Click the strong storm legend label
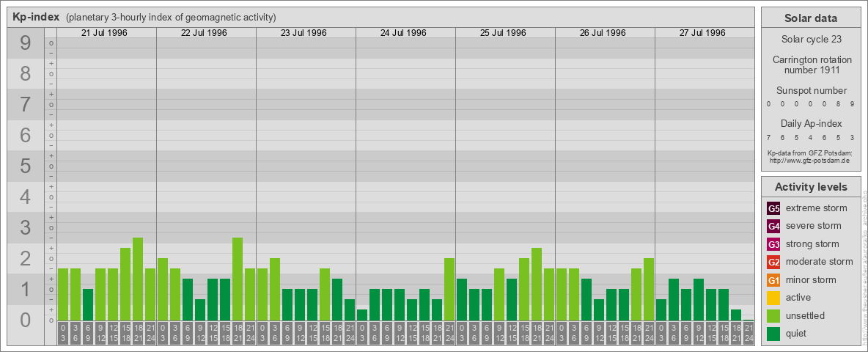The image size is (868, 352). click(812, 244)
